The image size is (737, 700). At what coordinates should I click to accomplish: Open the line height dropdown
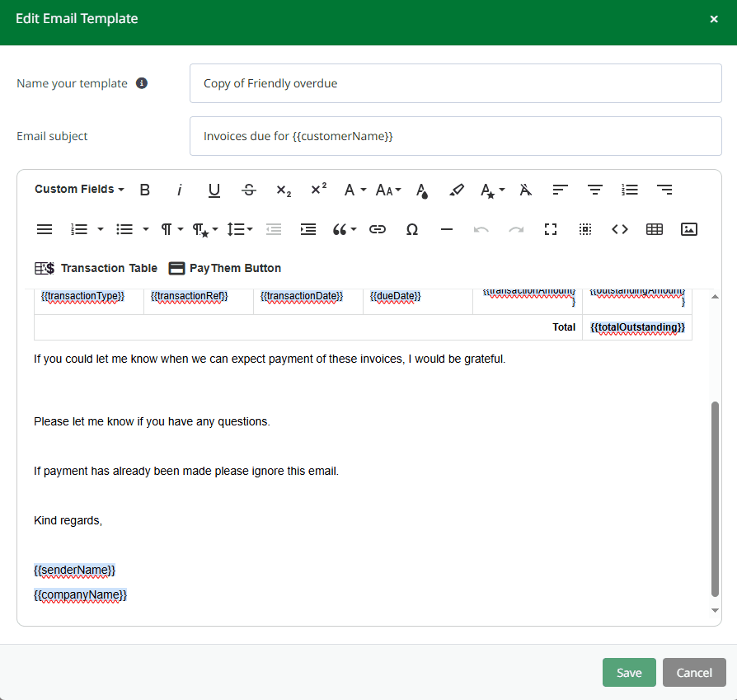tap(240, 229)
